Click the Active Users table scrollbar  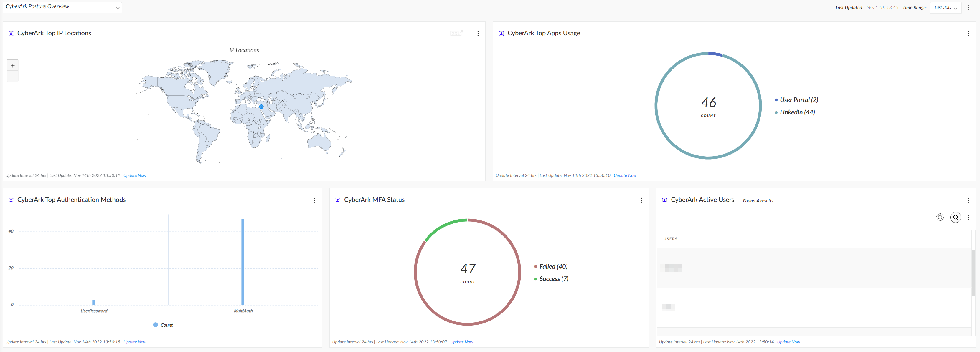coord(974,273)
